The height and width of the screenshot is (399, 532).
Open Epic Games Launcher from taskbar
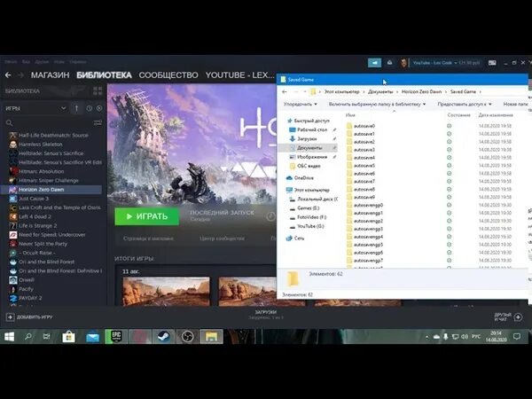tap(116, 337)
